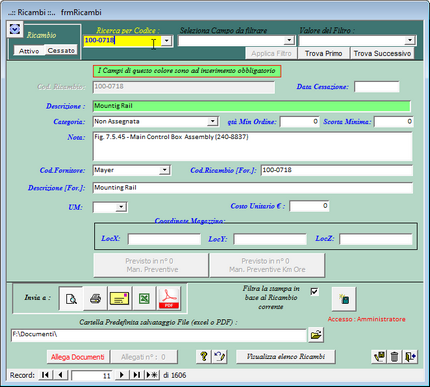This screenshot has width=430, height=387.
Task: Click the save record icon
Action: [379, 356]
